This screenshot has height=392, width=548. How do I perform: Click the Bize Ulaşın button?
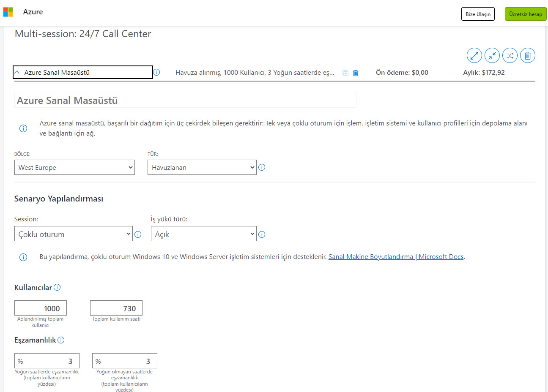pyautogui.click(x=478, y=14)
